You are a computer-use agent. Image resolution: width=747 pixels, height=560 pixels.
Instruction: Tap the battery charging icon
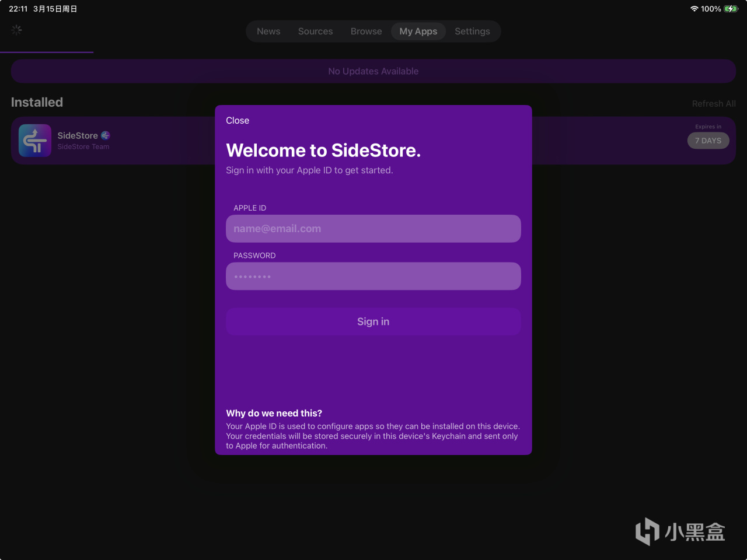[731, 9]
